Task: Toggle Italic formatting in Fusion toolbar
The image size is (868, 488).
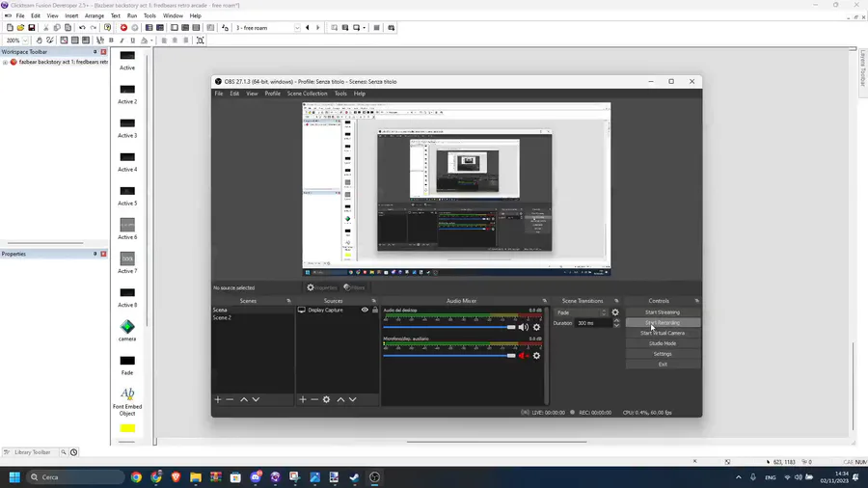Action: [122, 41]
